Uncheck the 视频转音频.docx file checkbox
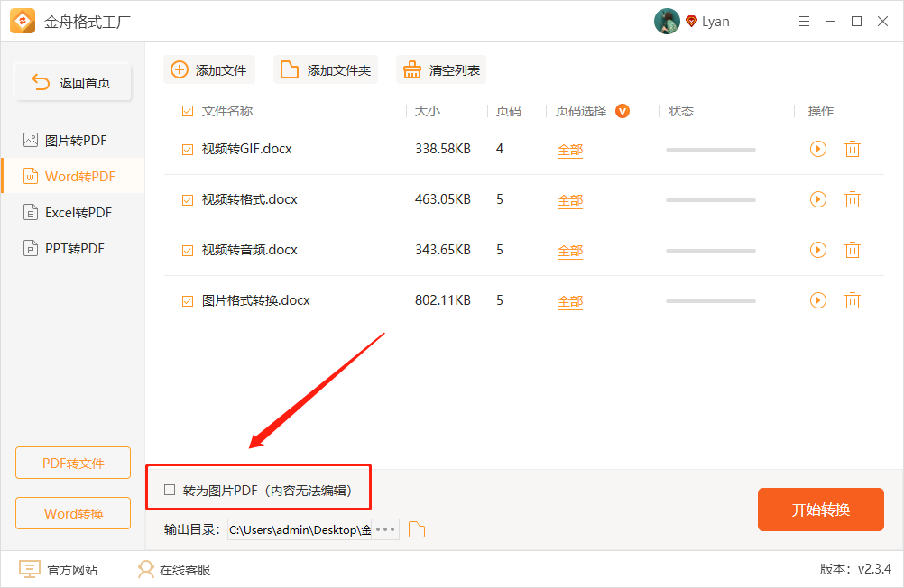This screenshot has height=588, width=904. 187,250
